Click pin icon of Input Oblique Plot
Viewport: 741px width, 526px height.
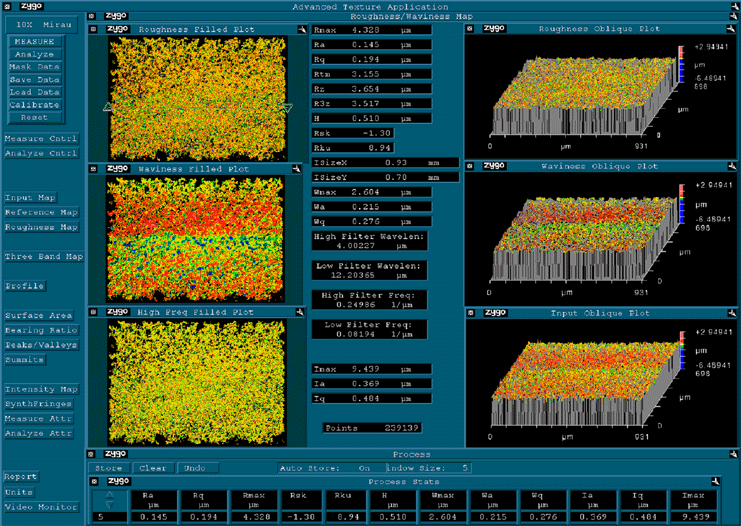[x=732, y=313]
